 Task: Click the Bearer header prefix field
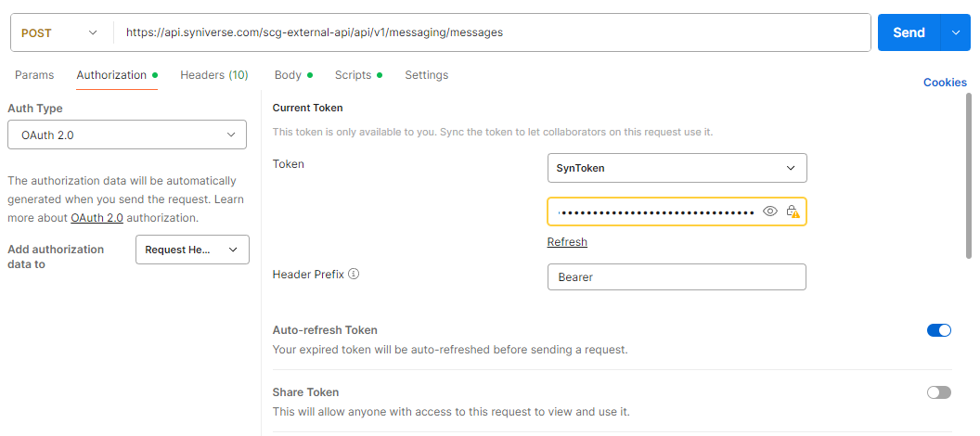coord(677,277)
